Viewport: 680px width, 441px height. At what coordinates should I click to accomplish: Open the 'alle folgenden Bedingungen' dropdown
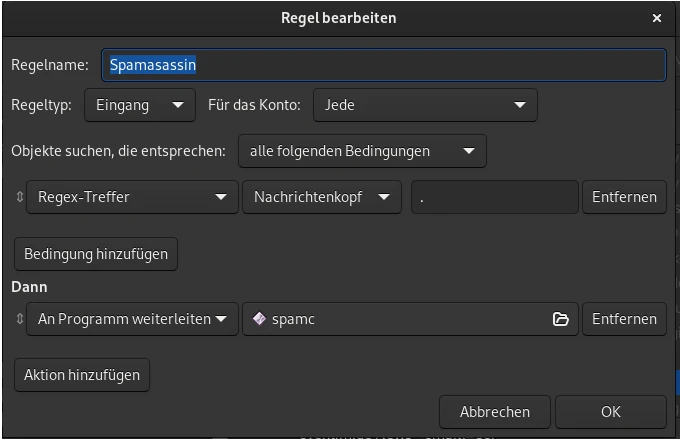(362, 151)
